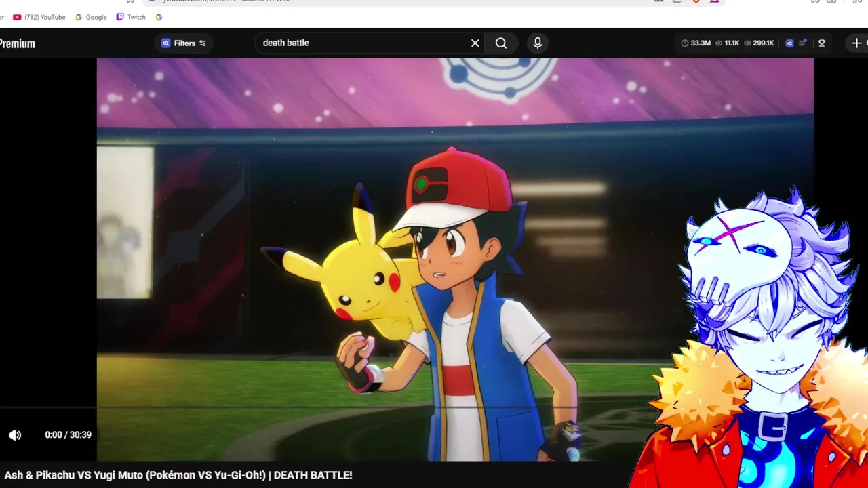
Task: Click the clock stat showing 33.3M
Action: click(696, 43)
